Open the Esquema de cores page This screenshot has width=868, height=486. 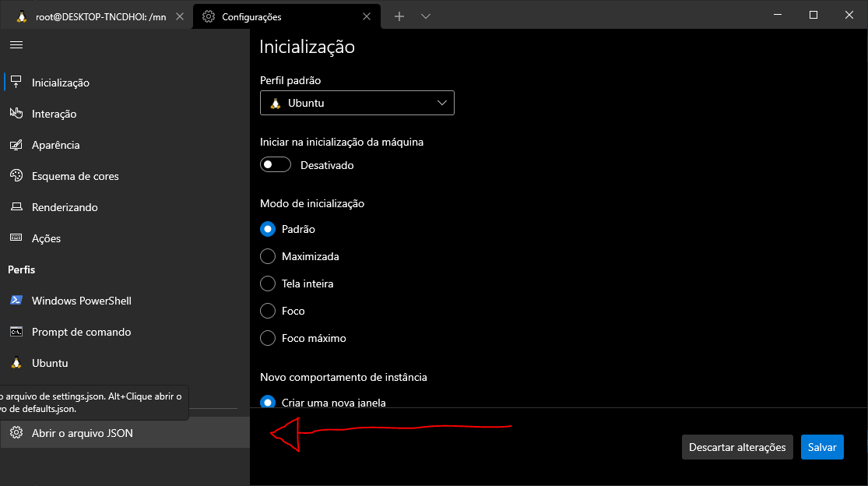coord(125,176)
